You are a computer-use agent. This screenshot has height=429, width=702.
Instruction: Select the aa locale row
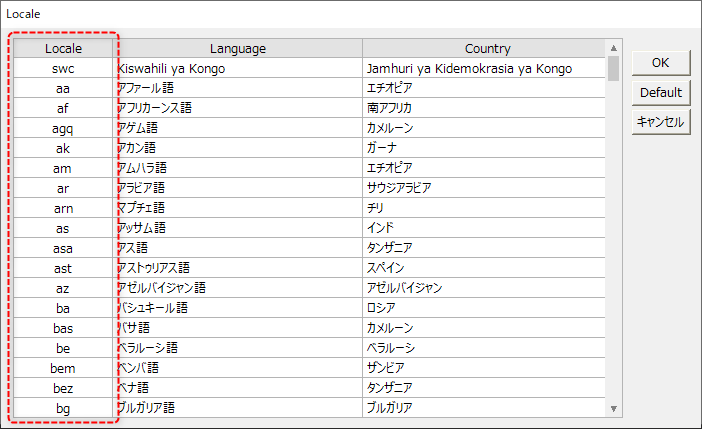pyautogui.click(x=64, y=88)
